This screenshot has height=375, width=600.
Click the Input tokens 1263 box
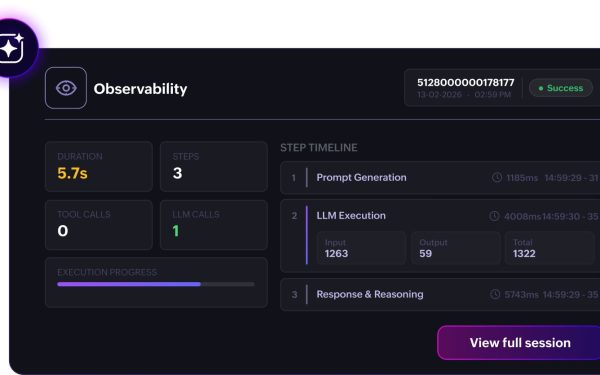(361, 248)
